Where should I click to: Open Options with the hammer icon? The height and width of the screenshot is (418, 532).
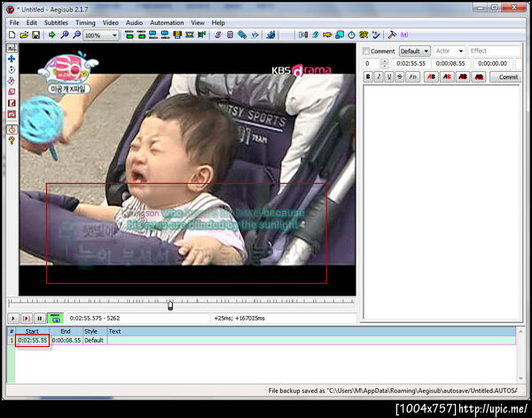tap(392, 35)
